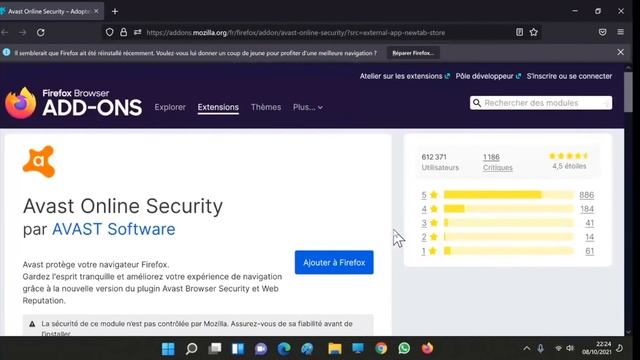Viewport: 640px width, 360px height.
Task: Select the Extensions navigation item
Action: pos(218,107)
